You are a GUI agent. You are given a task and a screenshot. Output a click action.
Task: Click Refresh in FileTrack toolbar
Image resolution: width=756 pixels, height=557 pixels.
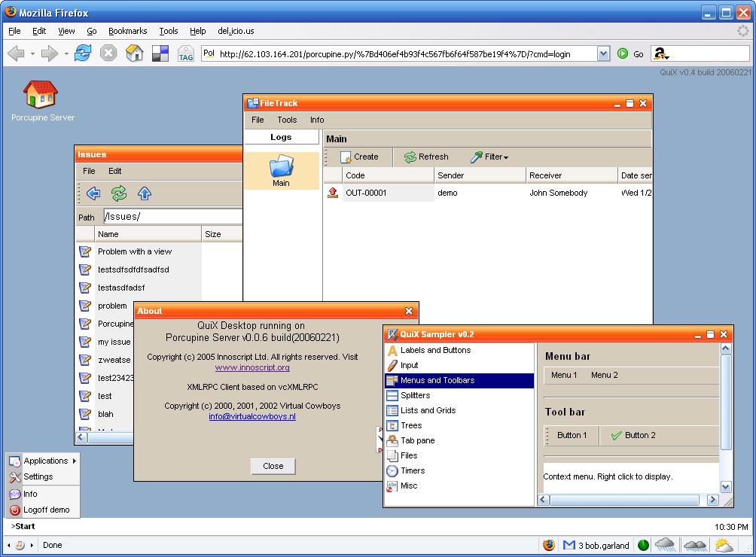[x=426, y=157]
